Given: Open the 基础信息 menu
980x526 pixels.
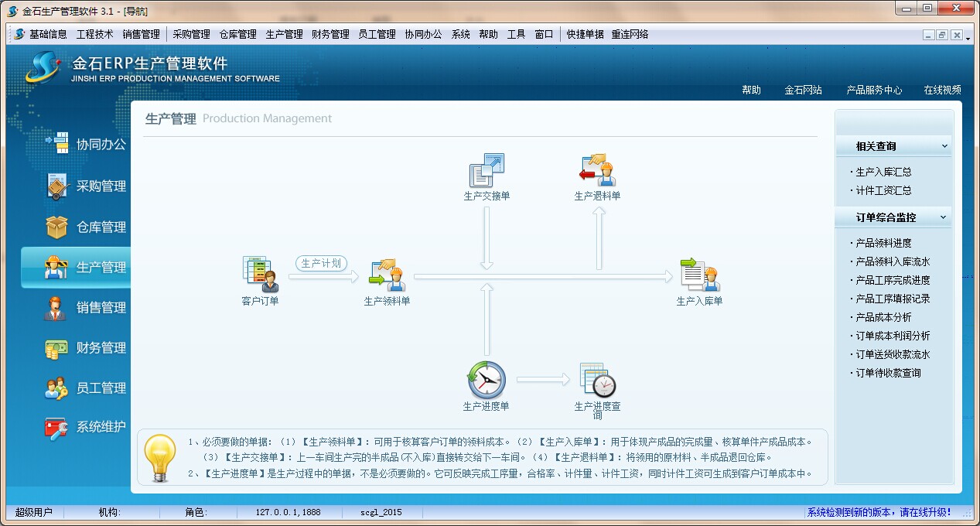Looking at the screenshot, I should click(48, 34).
